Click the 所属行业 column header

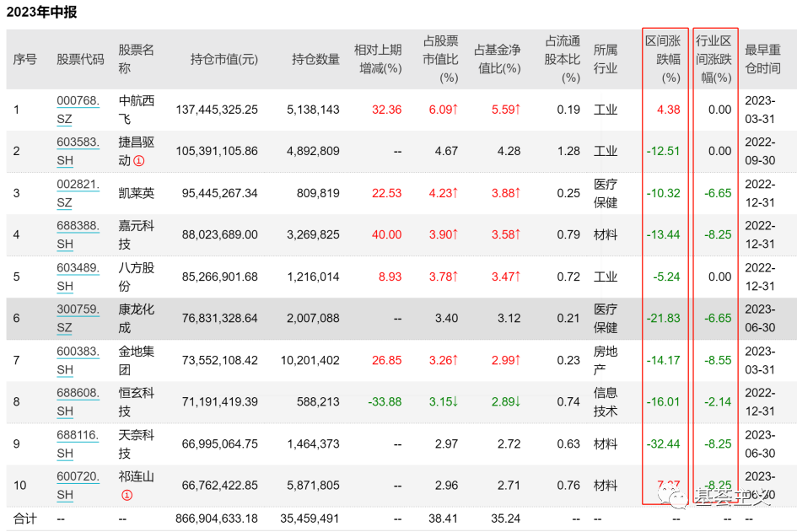pos(606,60)
